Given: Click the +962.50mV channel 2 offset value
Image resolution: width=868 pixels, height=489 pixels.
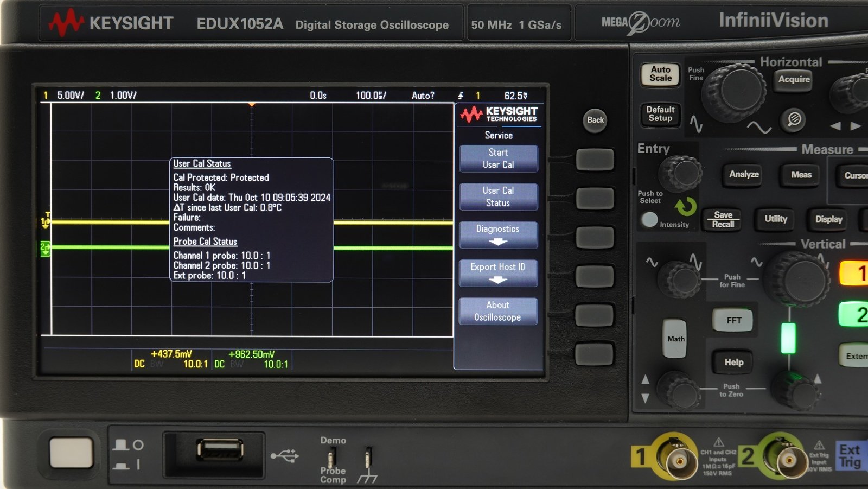Looking at the screenshot, I should point(252,354).
